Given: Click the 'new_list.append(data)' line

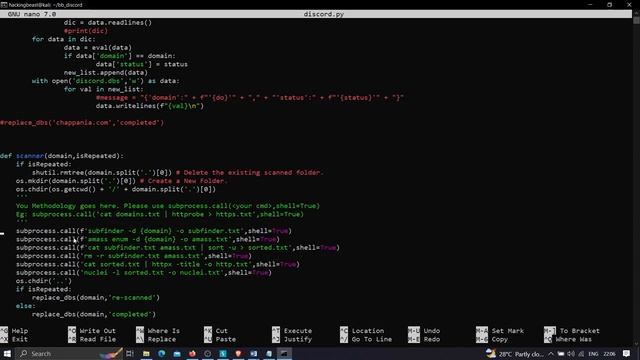Looking at the screenshot, I should click(106, 73).
